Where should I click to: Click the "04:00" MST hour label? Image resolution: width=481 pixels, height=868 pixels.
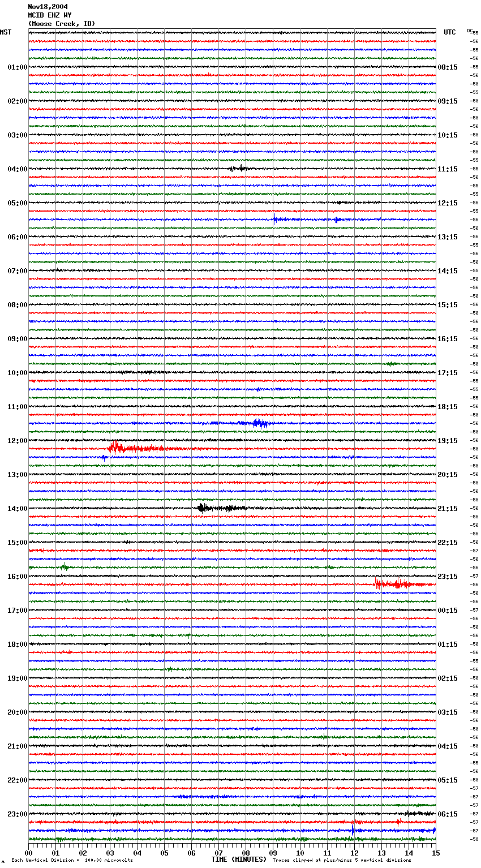click(18, 169)
